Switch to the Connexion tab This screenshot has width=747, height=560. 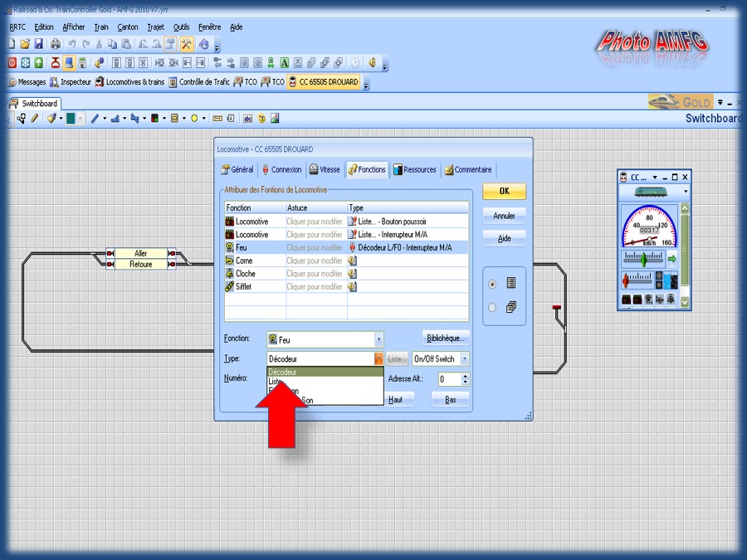pyautogui.click(x=281, y=169)
